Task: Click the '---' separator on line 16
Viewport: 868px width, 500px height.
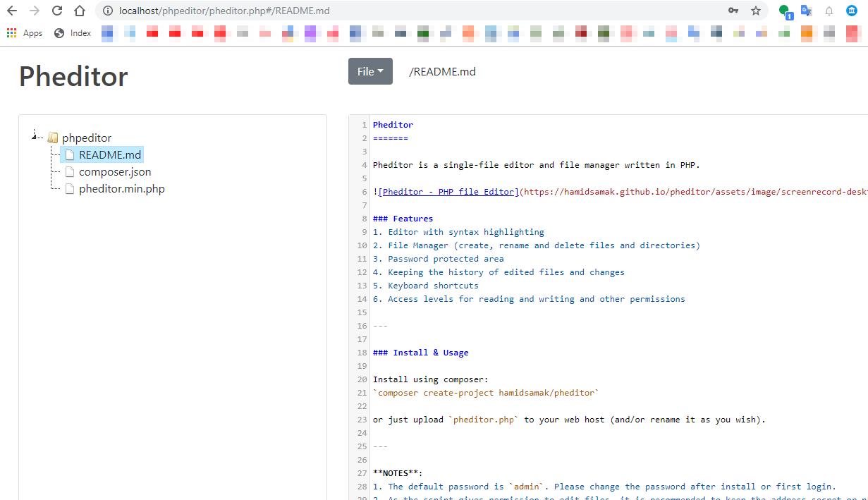Action: (x=380, y=326)
